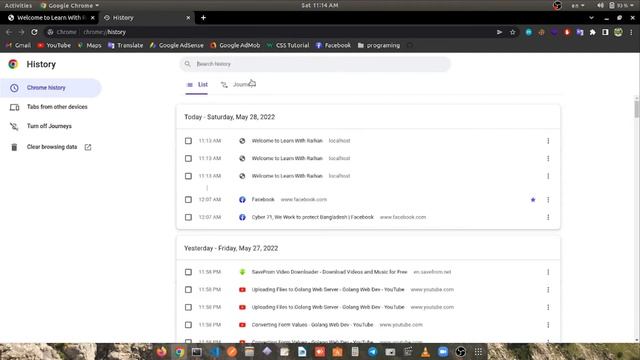Open a new tab with the plus button
This screenshot has width=640, height=360.
tap(203, 18)
